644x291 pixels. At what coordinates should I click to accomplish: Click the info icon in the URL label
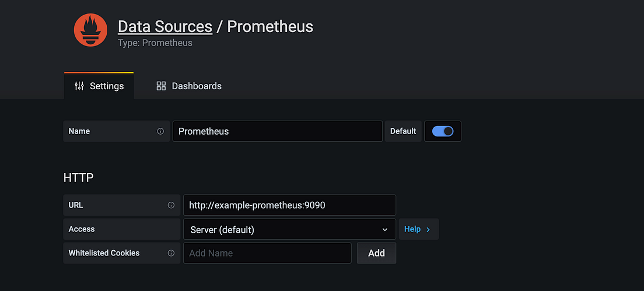(171, 205)
